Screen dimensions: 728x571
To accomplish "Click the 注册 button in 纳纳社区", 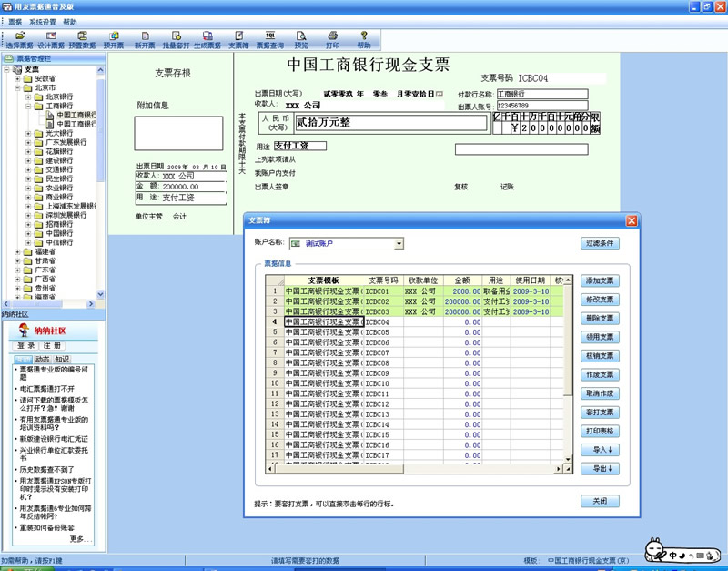I will coord(52,346).
